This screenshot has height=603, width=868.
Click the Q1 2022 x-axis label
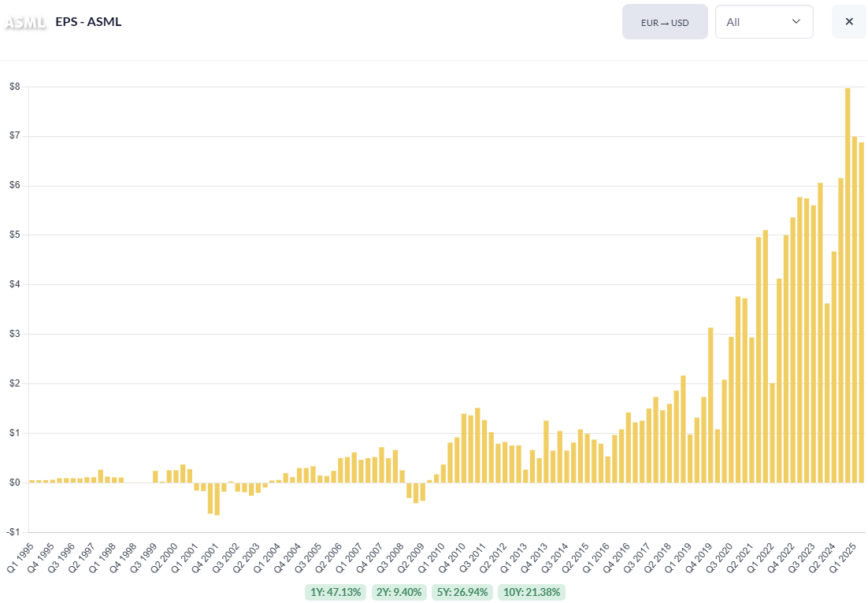[759, 557]
